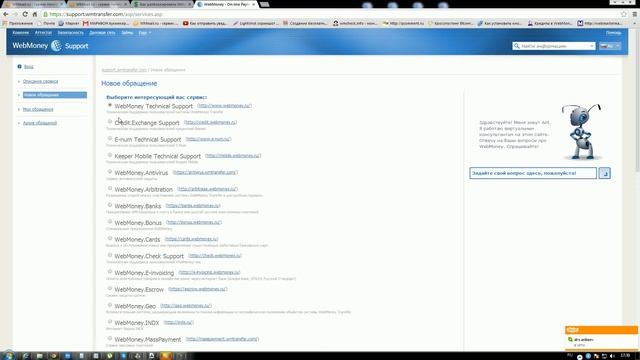The image size is (640, 360).
Task: Open link next to WebMoney.Arbitration
Action: (x=207, y=189)
